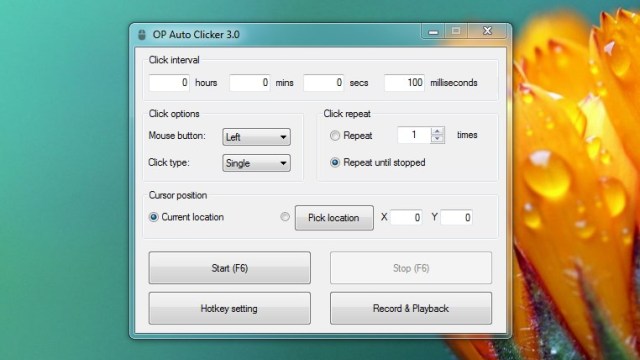Focus the milliseconds input field
This screenshot has height=360, width=640.
(404, 82)
